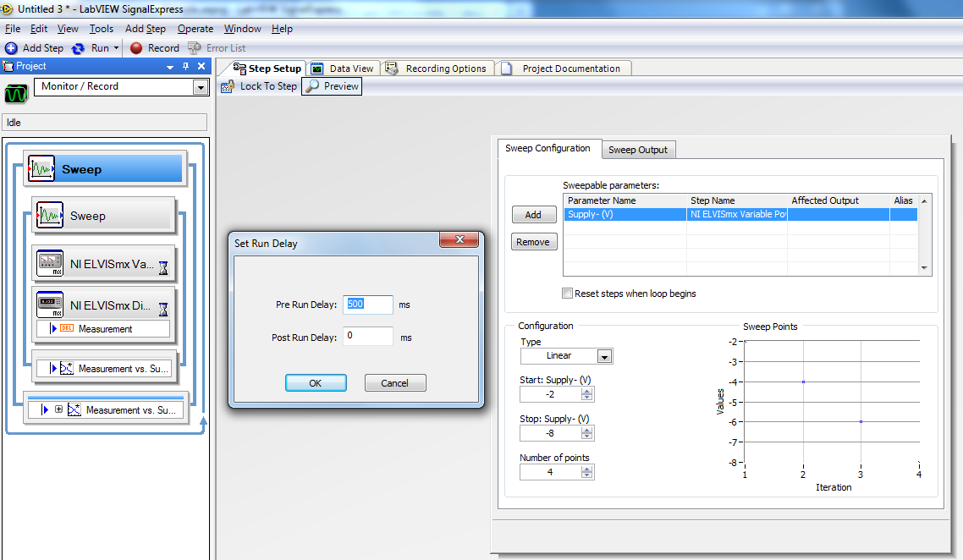Click the Start: Supply- (V) value field
The image size is (963, 560).
point(550,394)
